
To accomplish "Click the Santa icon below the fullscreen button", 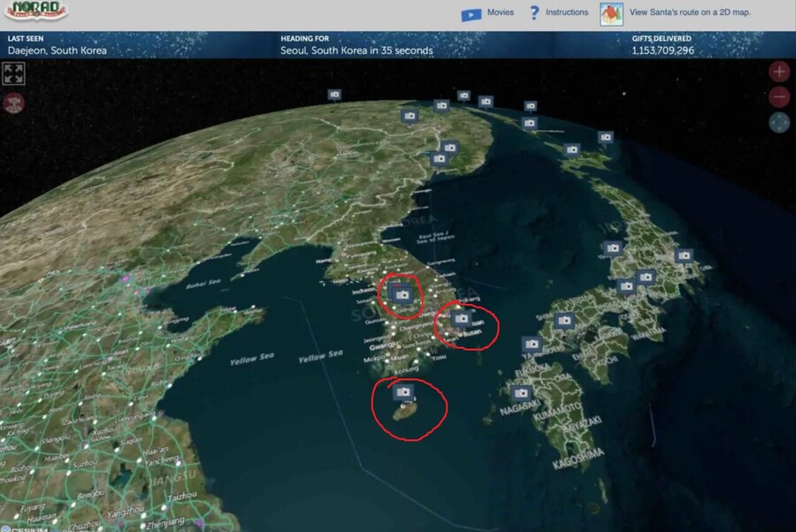I will tap(13, 103).
